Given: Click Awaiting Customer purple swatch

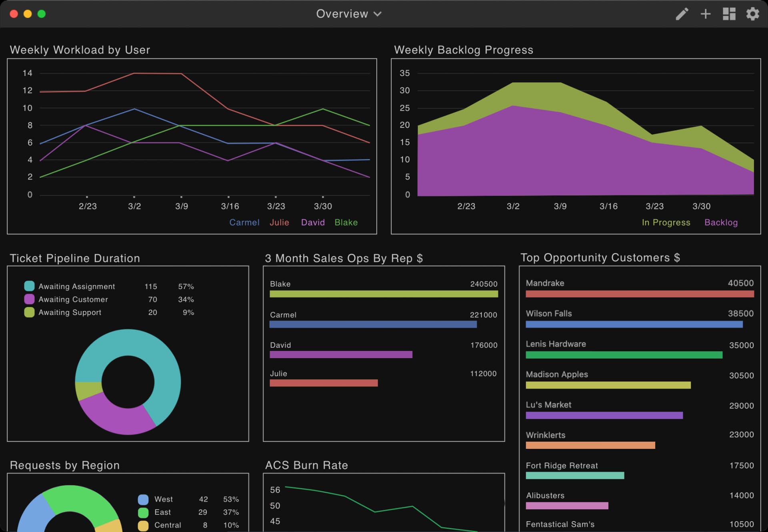Looking at the screenshot, I should coord(29,299).
